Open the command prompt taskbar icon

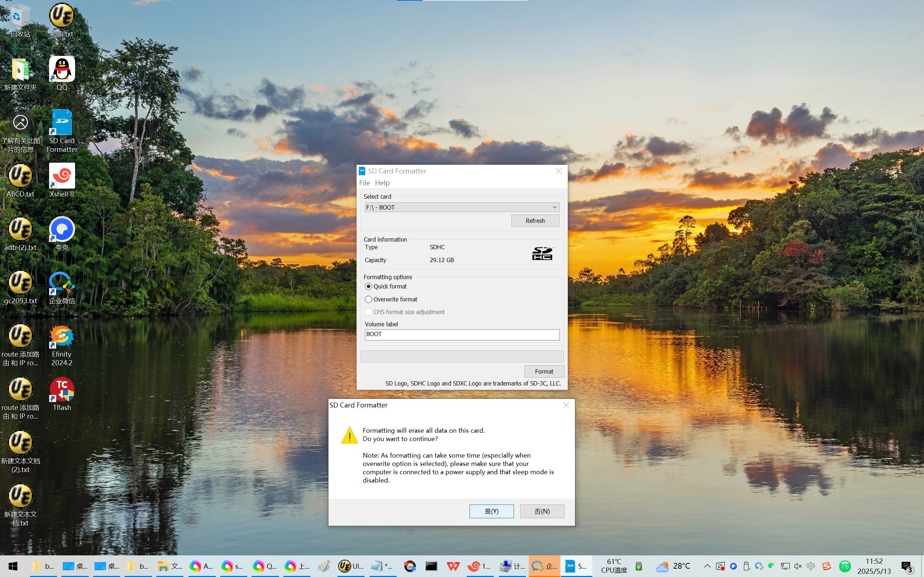(431, 566)
